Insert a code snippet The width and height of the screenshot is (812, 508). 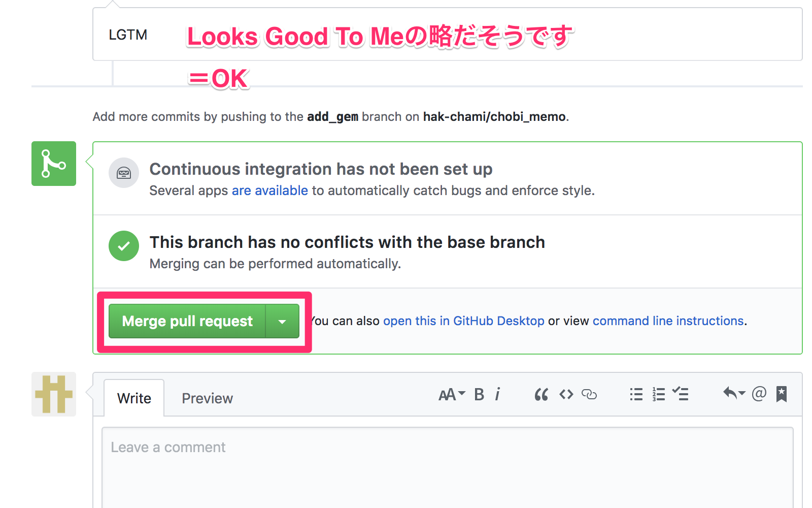(566, 394)
